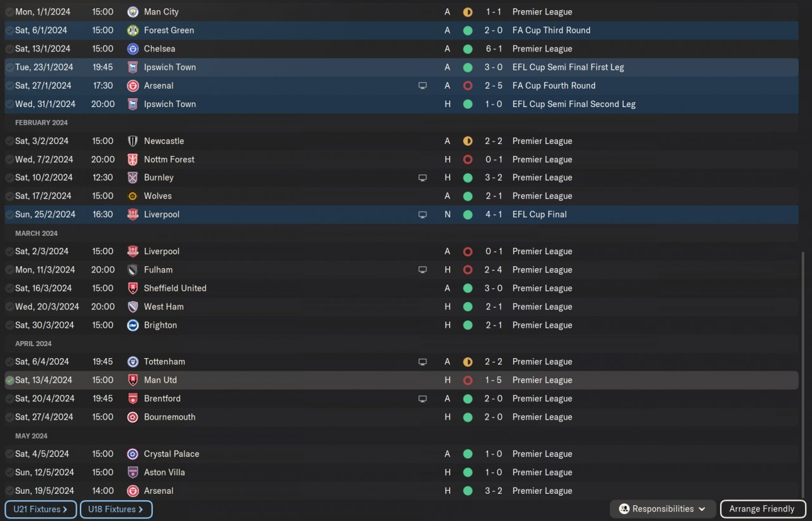Open the Chelsea badge icon
This screenshot has height=521, width=812.
pos(133,48)
